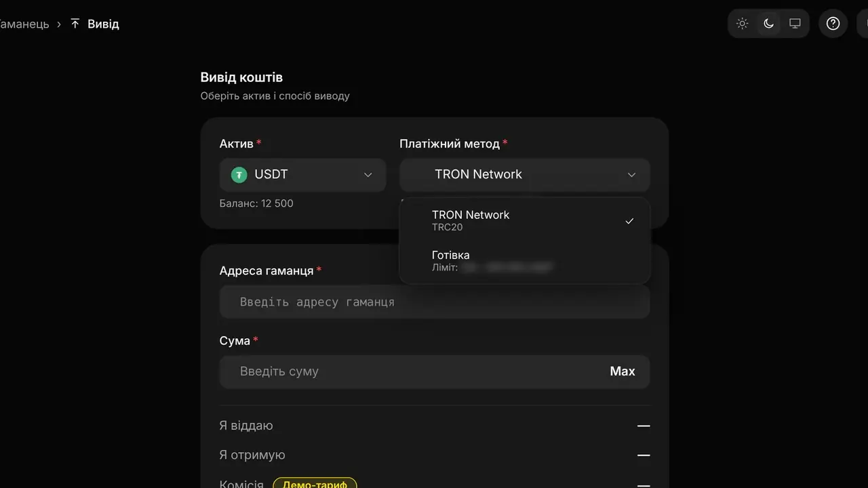Focus the Введіть адресу гаманця field
This screenshot has height=488, width=868.
tap(435, 302)
